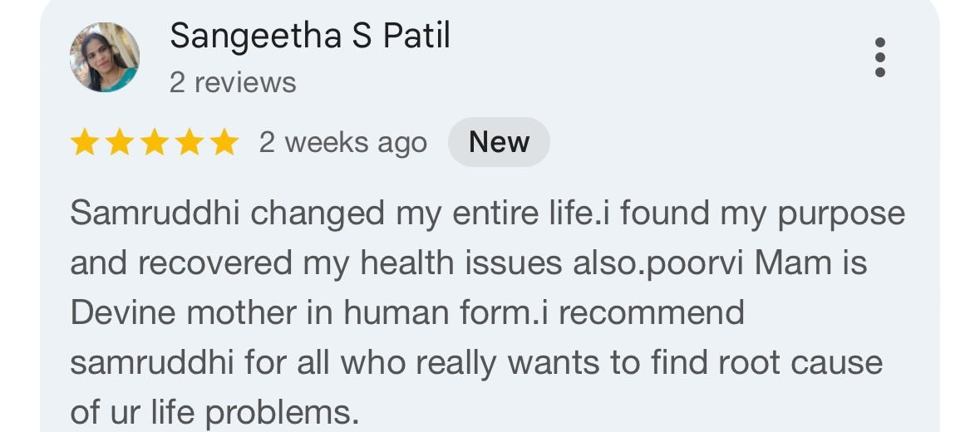This screenshot has width=980, height=432.
Task: Click "of ur life problems." last line
Action: coord(214,413)
